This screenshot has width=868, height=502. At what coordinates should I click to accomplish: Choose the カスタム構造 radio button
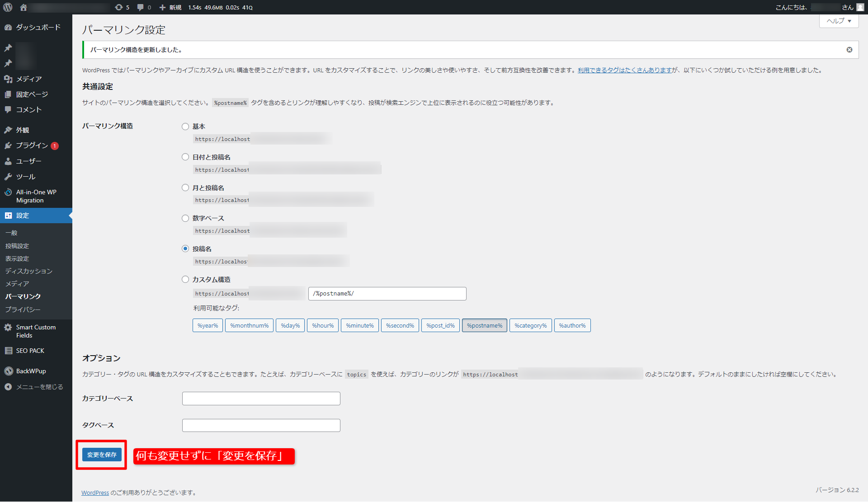[x=185, y=279]
